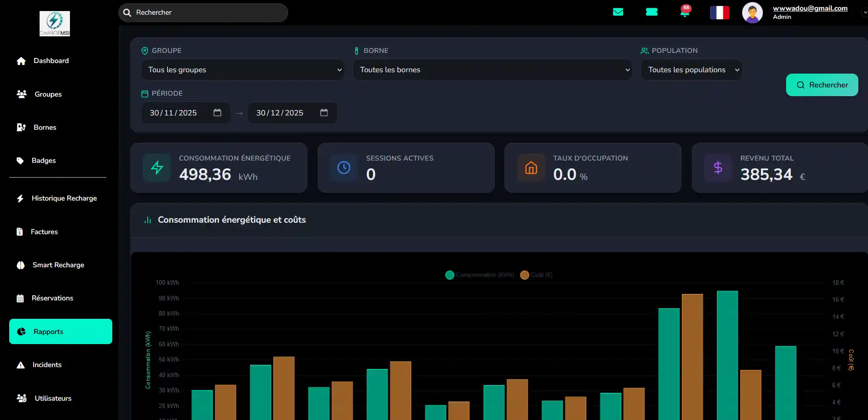Click the tallest green consumption bar

[727, 354]
